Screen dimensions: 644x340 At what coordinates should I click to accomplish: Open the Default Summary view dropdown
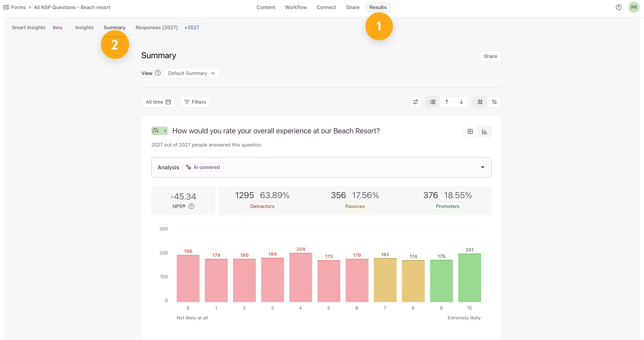point(192,73)
